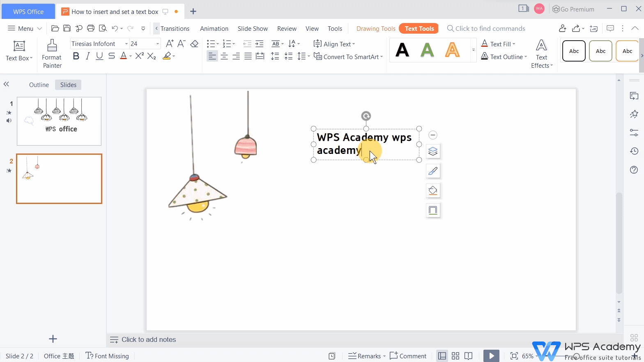The width and height of the screenshot is (644, 362).
Task: Add a Comment from status bar
Action: click(408, 356)
